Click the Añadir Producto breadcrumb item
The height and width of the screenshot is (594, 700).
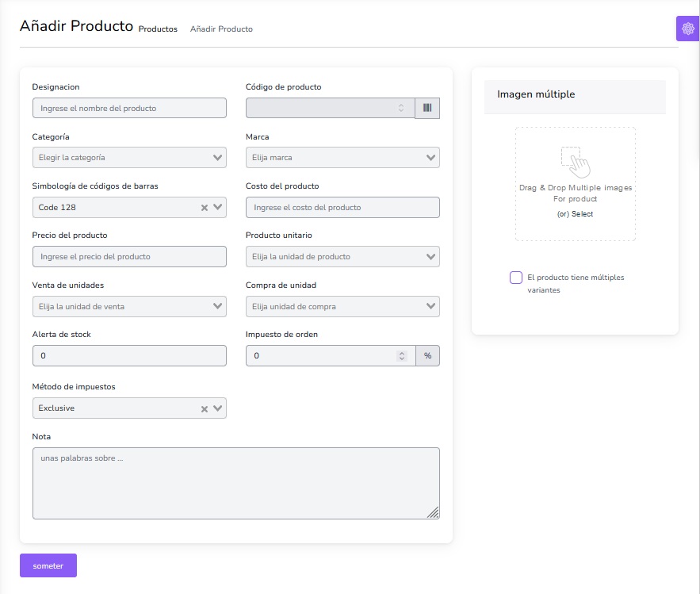221,29
